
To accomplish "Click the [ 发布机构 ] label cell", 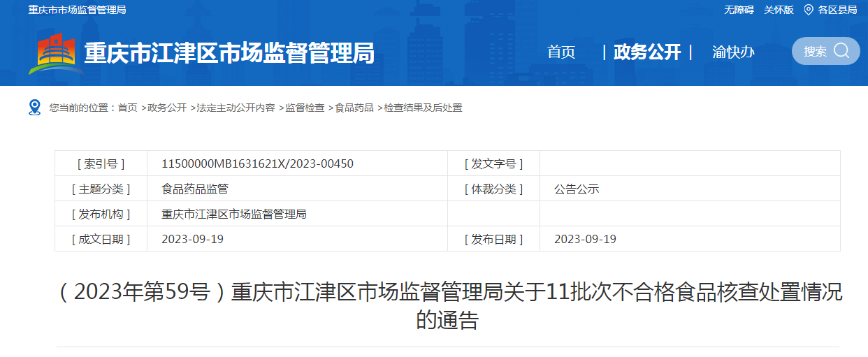I will [101, 214].
